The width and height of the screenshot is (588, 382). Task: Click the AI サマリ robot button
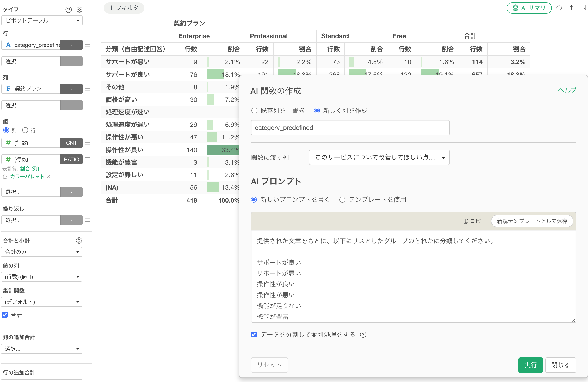[x=529, y=8]
